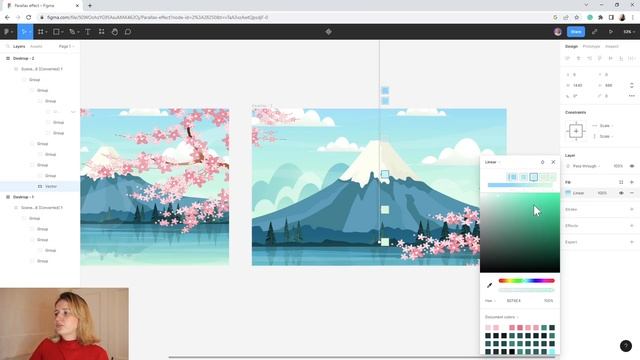
Task: Select the Comment tool
Action: click(x=128, y=31)
